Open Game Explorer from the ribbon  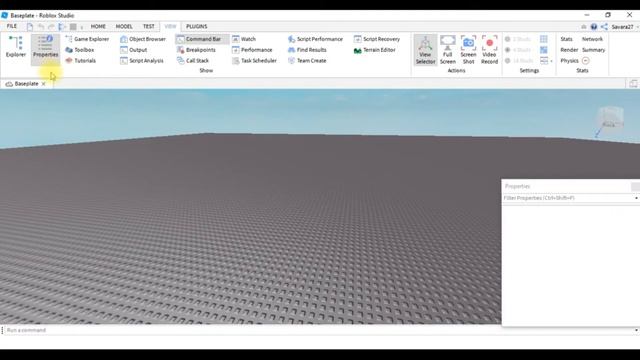tap(87, 39)
